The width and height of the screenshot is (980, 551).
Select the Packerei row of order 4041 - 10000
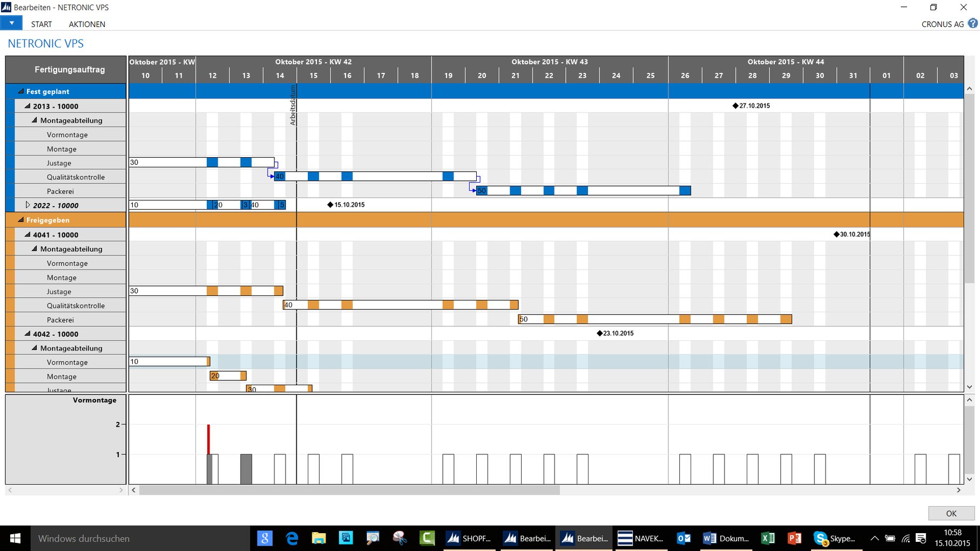[61, 319]
